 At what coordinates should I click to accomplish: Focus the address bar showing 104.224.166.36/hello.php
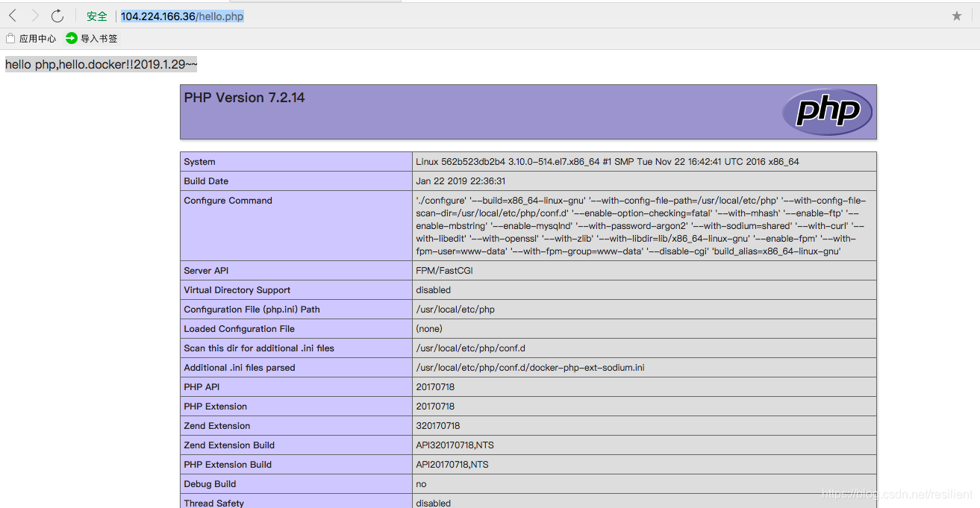pyautogui.click(x=182, y=16)
